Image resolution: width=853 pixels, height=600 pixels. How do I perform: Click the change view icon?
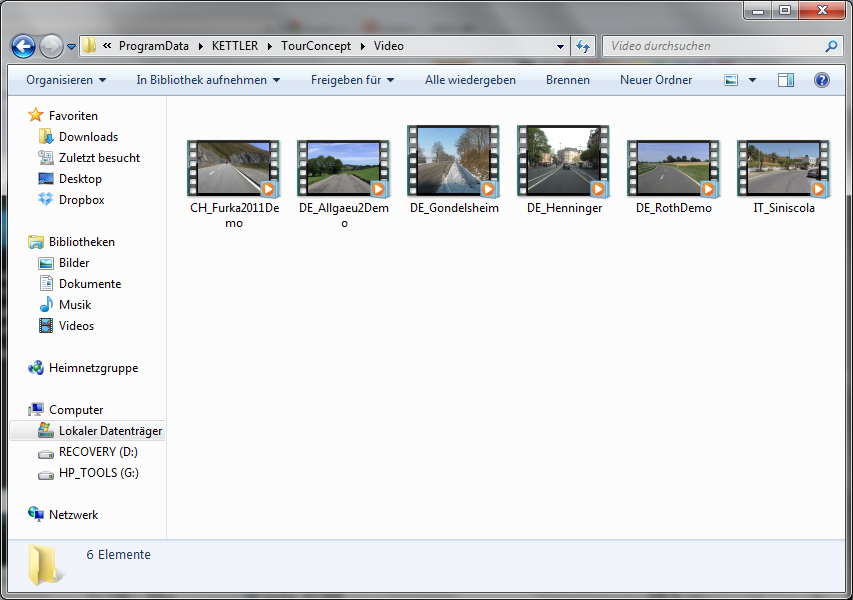[731, 81]
